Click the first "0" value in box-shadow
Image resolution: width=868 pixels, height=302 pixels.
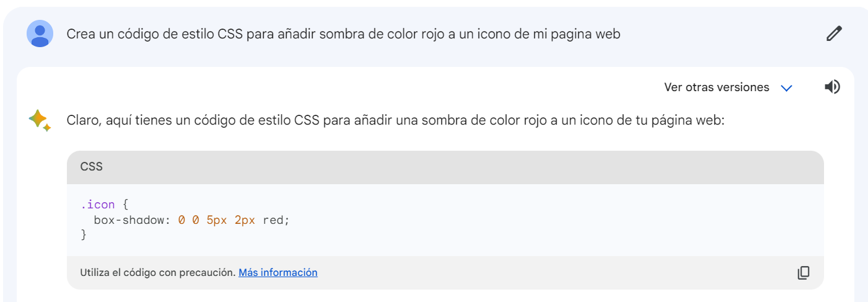[181, 220]
